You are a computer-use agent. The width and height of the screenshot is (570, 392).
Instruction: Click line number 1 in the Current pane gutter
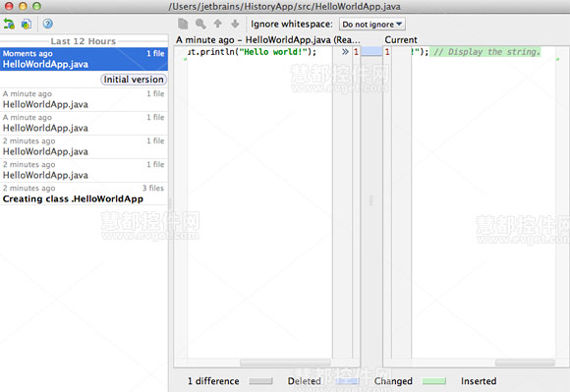pos(387,52)
